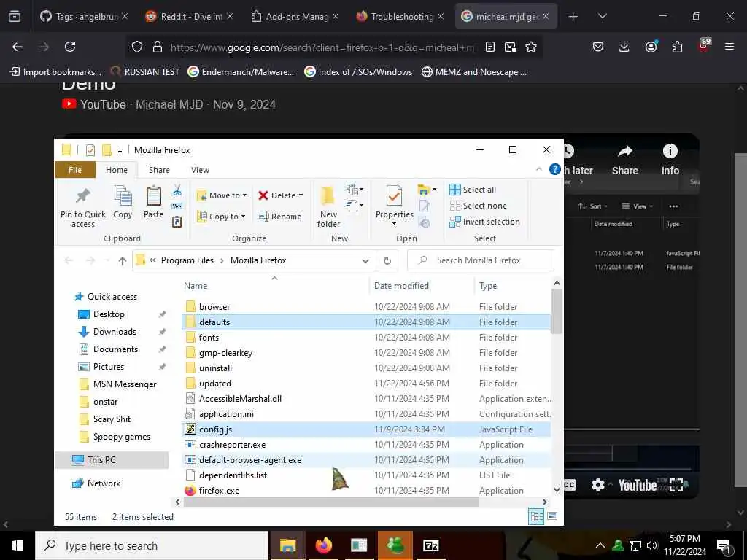Refresh the Mozilla Firefox folder view

(387, 260)
